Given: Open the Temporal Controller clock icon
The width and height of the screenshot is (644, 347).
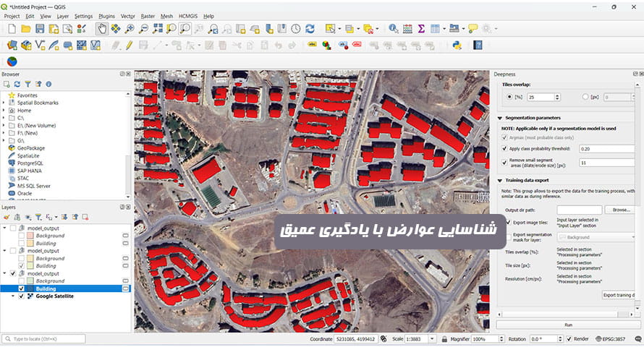Looking at the screenshot, I should point(296,29).
